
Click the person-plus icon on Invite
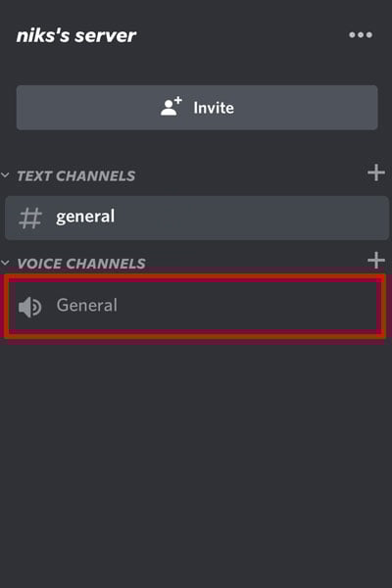click(x=171, y=107)
